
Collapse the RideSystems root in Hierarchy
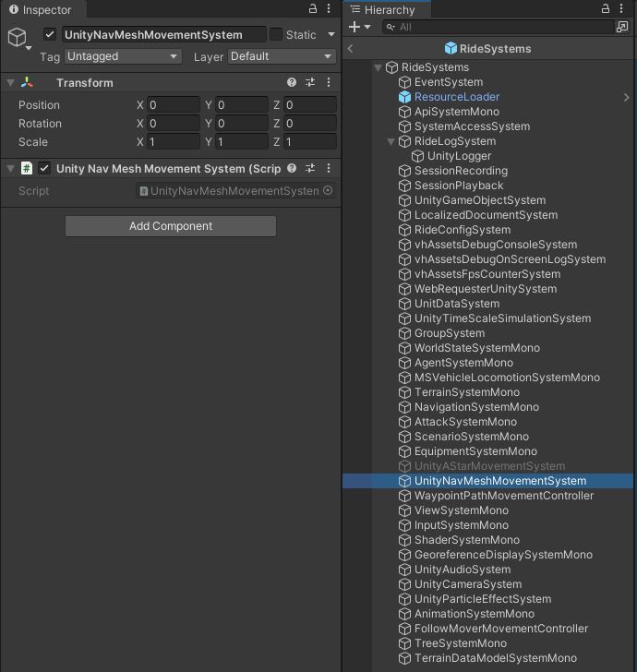coord(378,67)
